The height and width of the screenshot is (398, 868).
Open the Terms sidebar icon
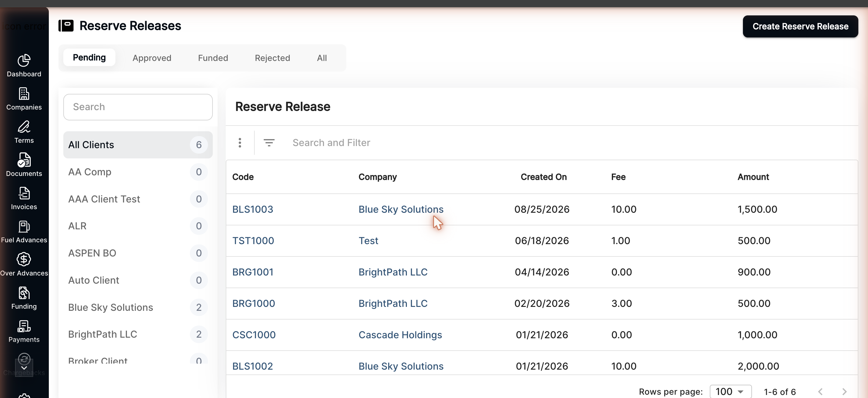pyautogui.click(x=24, y=127)
